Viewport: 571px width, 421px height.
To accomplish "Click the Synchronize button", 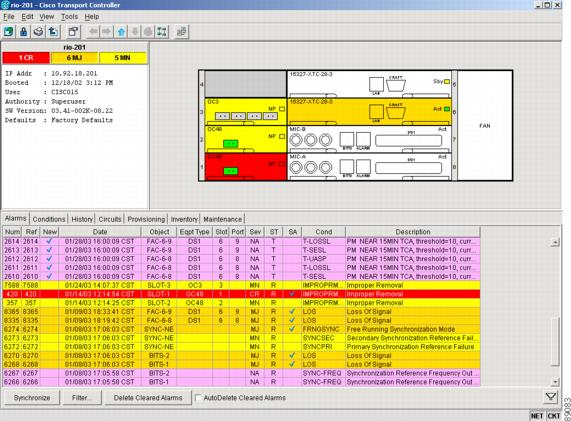I will tap(32, 398).
